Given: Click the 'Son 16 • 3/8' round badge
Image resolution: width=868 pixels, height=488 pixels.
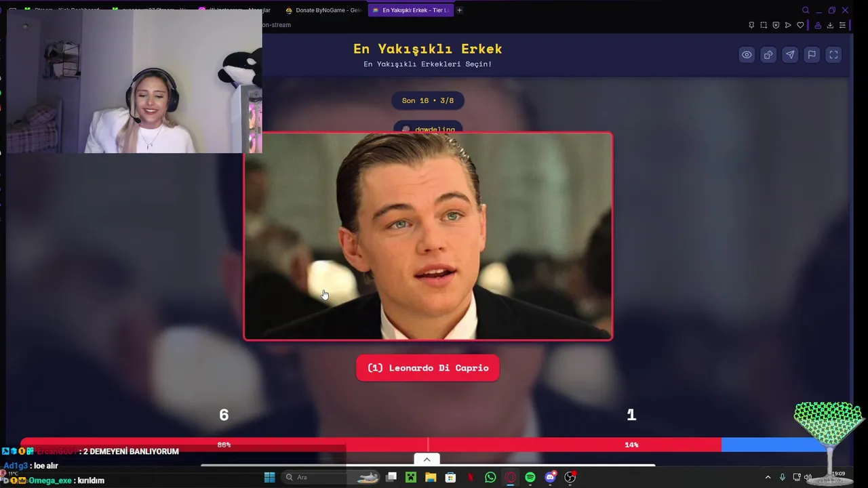Looking at the screenshot, I should click(428, 100).
